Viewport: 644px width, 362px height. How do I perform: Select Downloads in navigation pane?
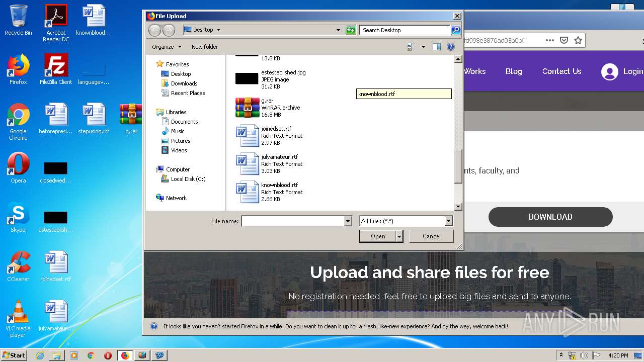pos(179,83)
